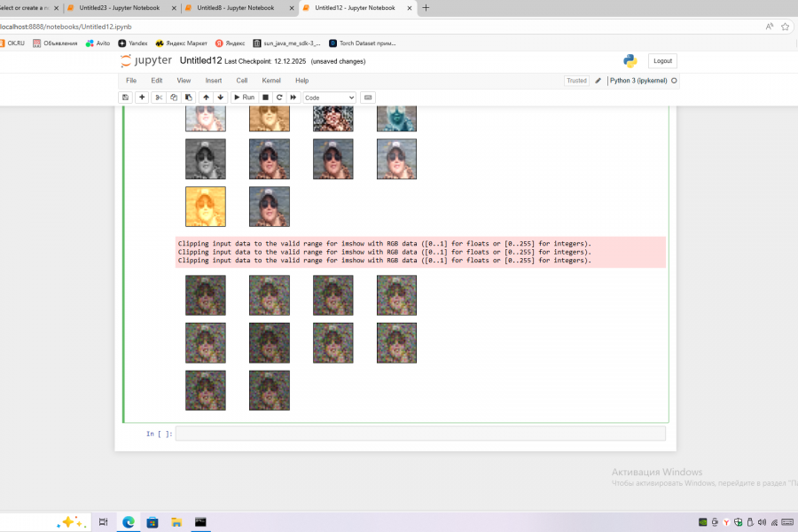This screenshot has height=532, width=798.
Task: Move selected cell up arrow
Action: pos(206,98)
